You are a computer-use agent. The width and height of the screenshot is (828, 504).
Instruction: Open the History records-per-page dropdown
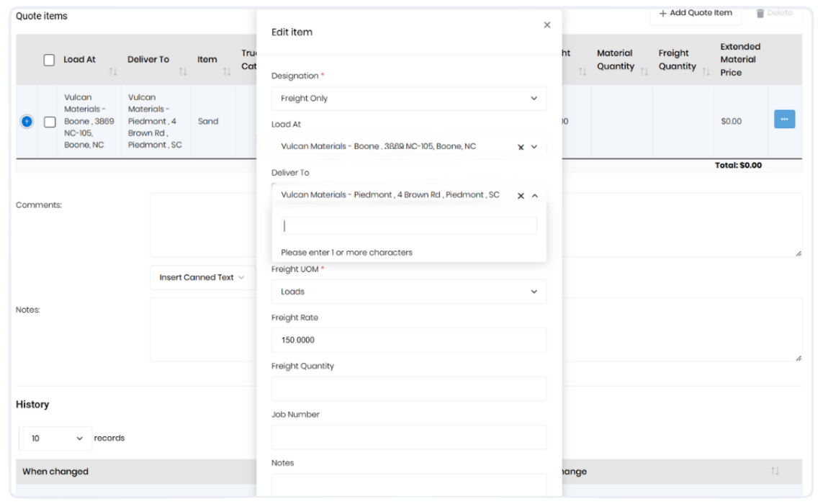click(57, 438)
